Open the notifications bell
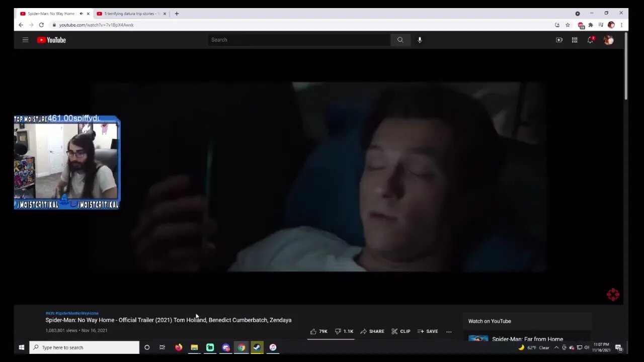 click(x=591, y=40)
